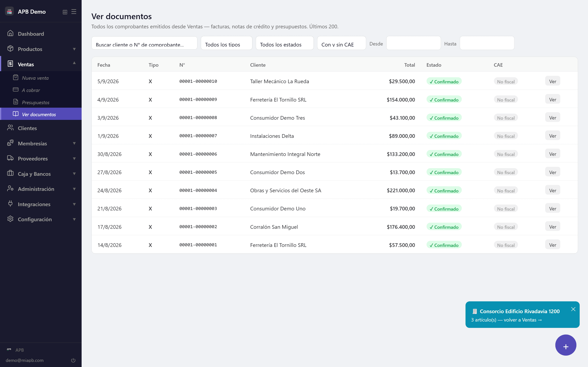Open the grid layout icon in sidebar header
588x367 pixels.
[65, 12]
